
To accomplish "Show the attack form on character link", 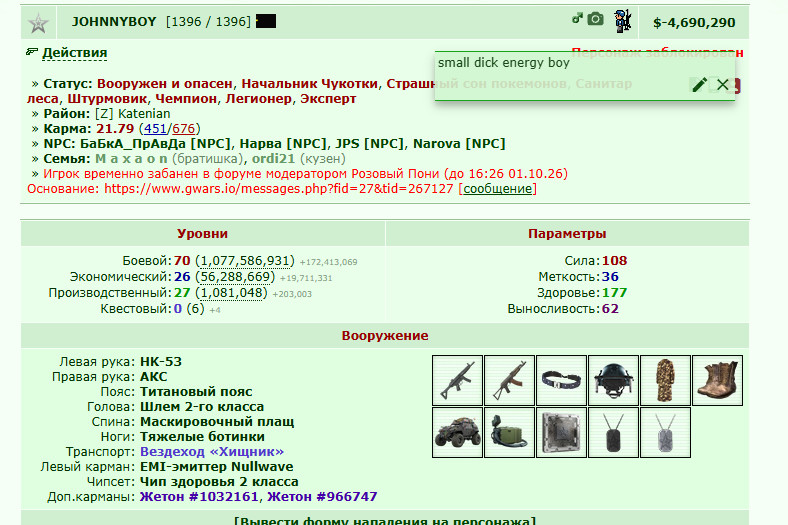I will click(385, 520).
